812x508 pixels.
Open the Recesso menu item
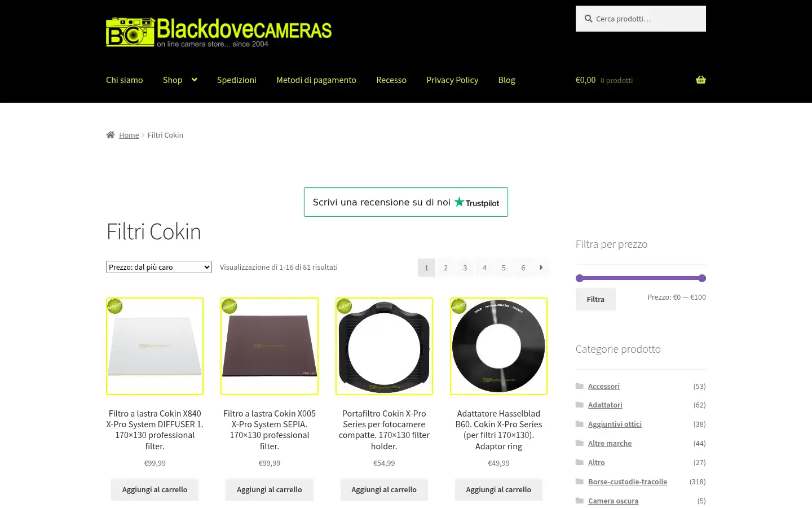pyautogui.click(x=391, y=80)
